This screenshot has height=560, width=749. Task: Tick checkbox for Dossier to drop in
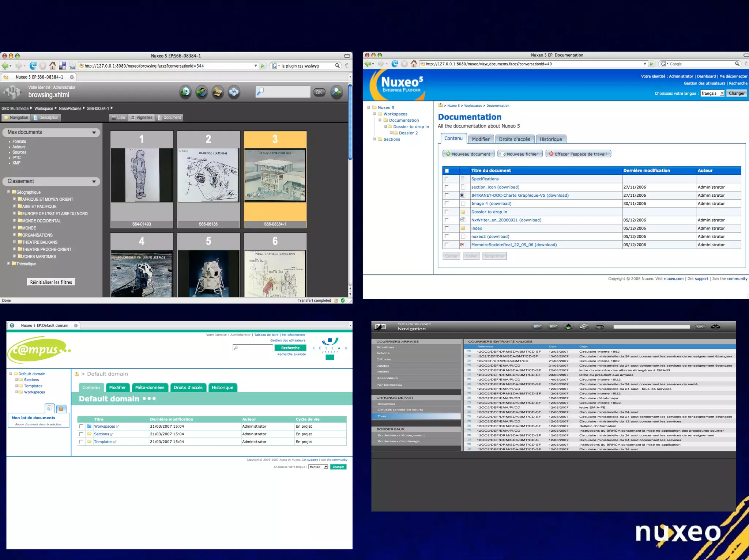(447, 212)
